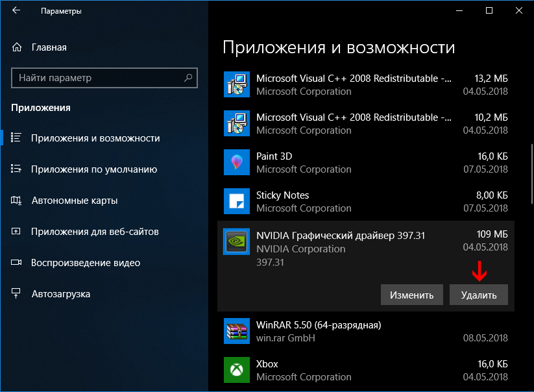Click the Главная home icon
This screenshot has width=534, height=392.
coord(17,47)
